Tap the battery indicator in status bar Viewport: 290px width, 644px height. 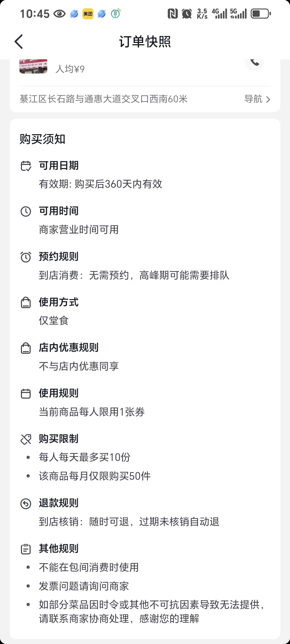coord(260,13)
